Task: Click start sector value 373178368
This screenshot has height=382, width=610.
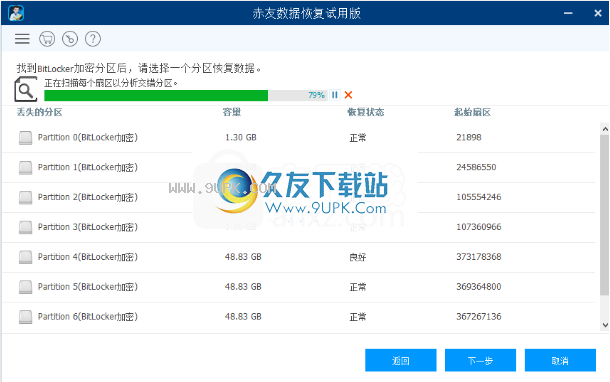Action: (479, 257)
